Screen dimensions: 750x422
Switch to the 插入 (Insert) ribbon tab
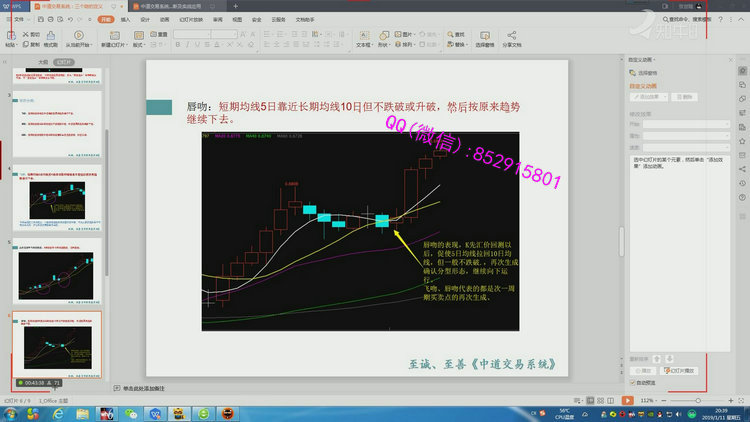click(x=125, y=19)
